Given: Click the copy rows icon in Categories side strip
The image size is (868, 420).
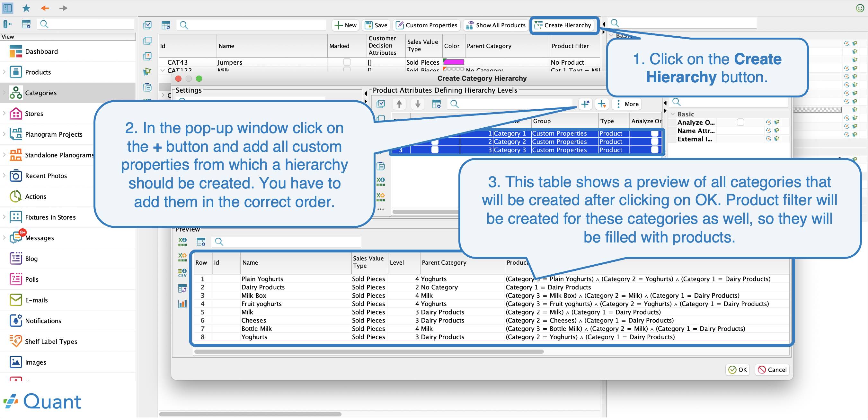Looking at the screenshot, I should (147, 41).
